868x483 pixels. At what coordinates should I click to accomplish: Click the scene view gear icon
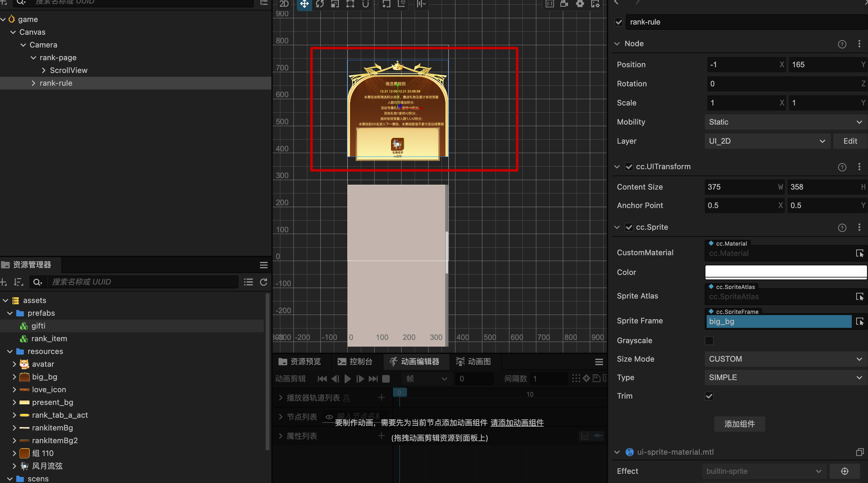coord(580,4)
